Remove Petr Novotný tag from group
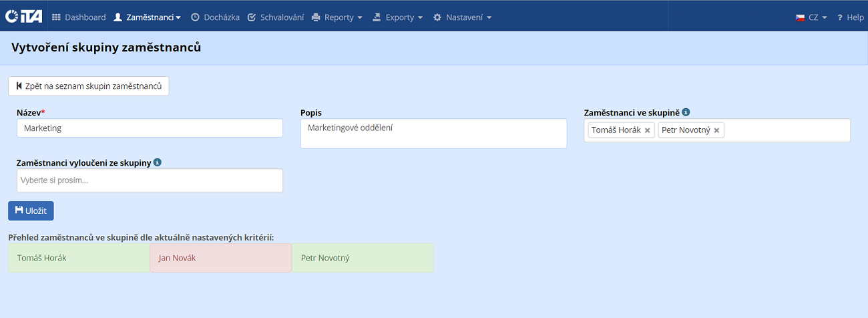Image resolution: width=868 pixels, height=318 pixels. tap(716, 130)
